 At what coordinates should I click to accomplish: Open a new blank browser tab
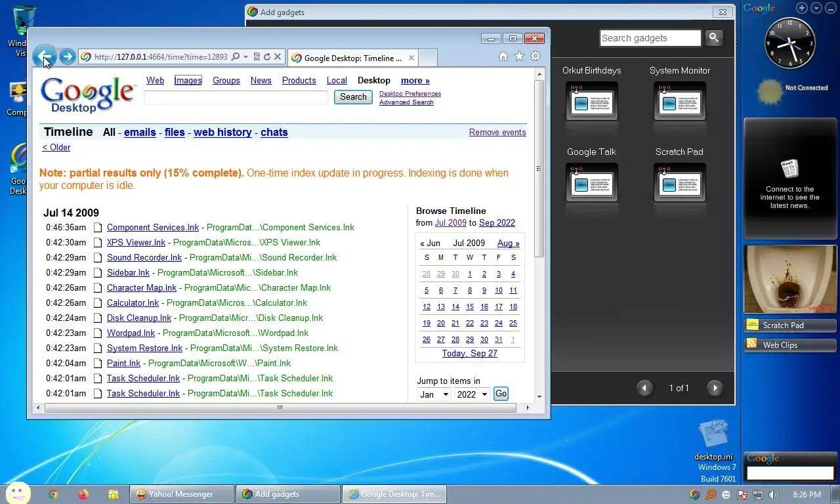[428, 58]
